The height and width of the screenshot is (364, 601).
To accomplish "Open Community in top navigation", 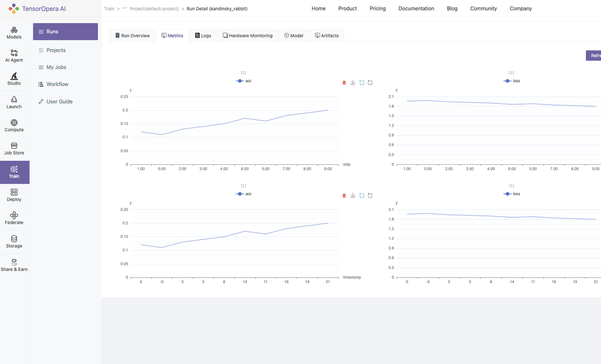I will 484,9.
